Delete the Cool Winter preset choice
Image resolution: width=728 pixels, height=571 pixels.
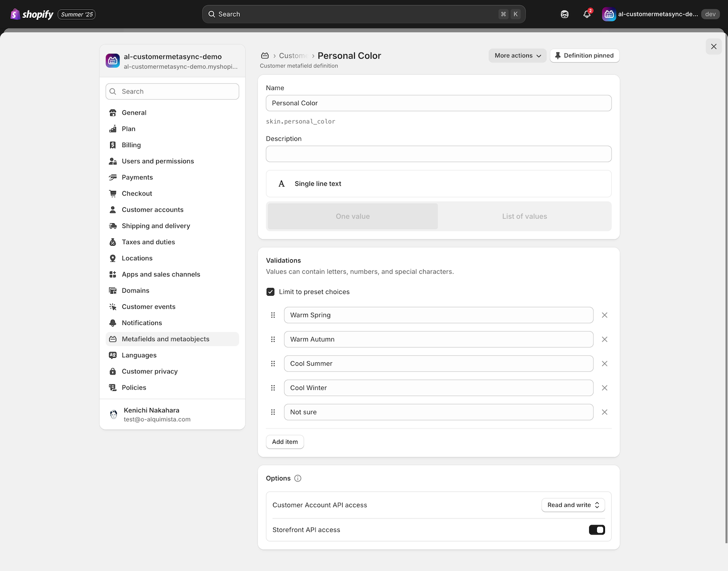pyautogui.click(x=604, y=388)
